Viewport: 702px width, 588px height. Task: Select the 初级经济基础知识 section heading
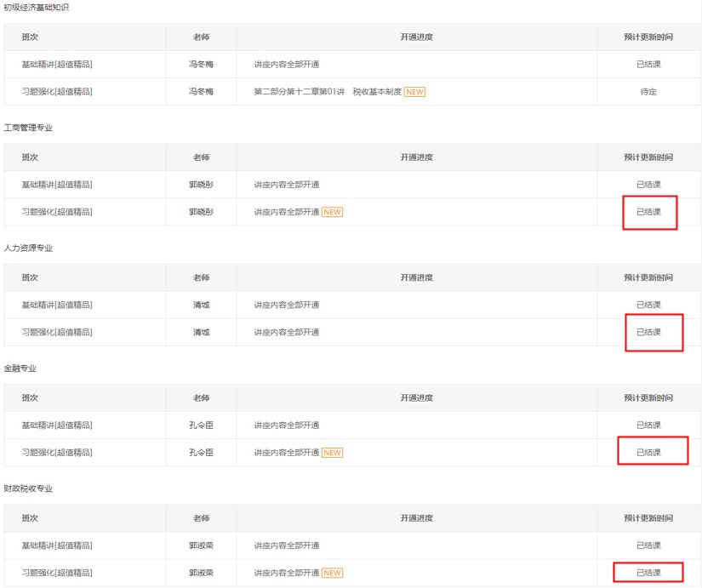(37, 8)
